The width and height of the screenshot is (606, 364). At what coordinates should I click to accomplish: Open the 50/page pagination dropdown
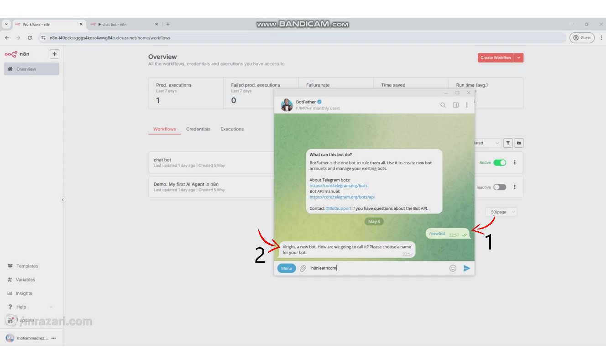coord(501,212)
